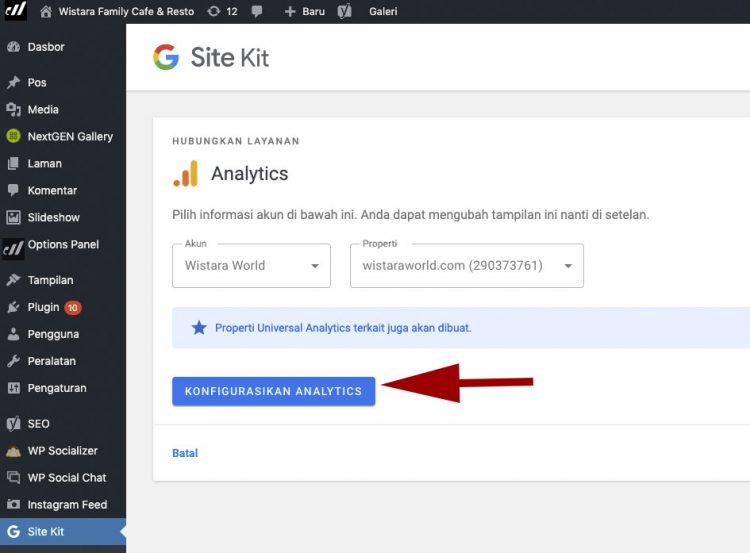Open the Properti dropdown wistaraworld.com
The image size is (750, 553).
pyautogui.click(x=466, y=265)
